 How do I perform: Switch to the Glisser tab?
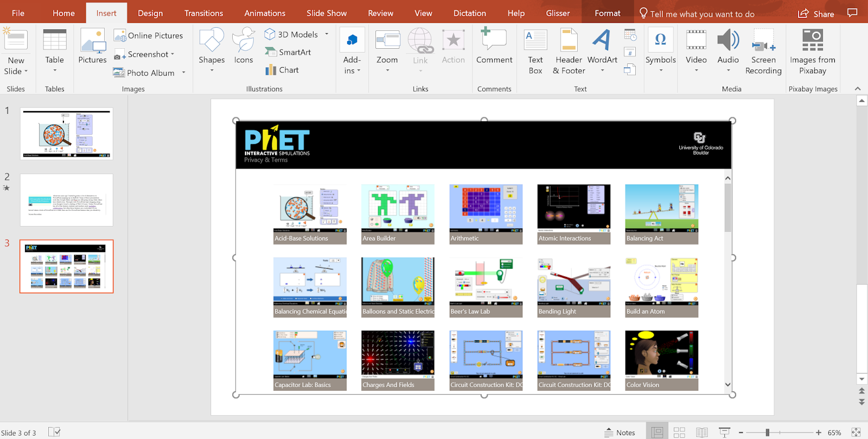click(x=558, y=13)
